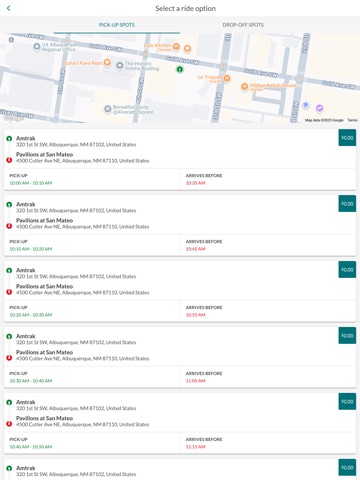Select The Historic Simms Building marker
The height and width of the screenshot is (480, 360).
point(120,66)
